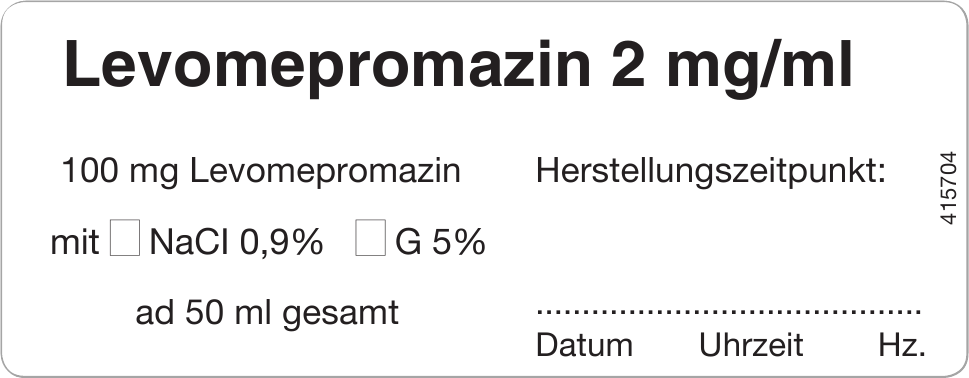Tick the NaCl 0,9% checkbox
The width and height of the screenshot is (969, 378).
point(125,237)
